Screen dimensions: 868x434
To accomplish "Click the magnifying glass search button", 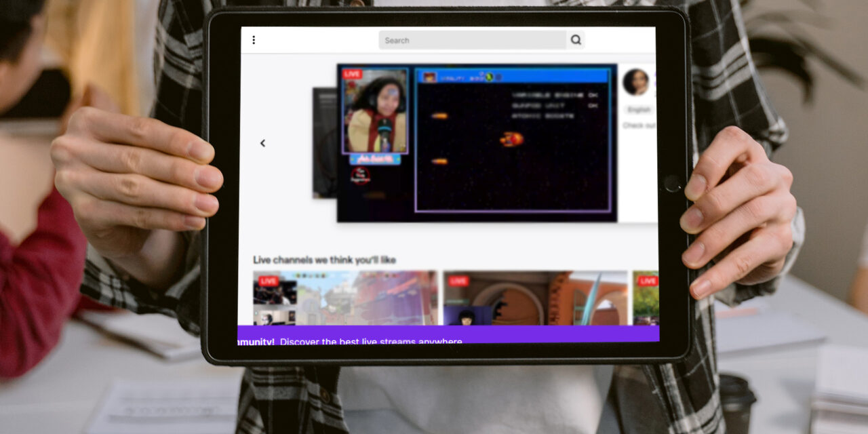I will [x=576, y=40].
